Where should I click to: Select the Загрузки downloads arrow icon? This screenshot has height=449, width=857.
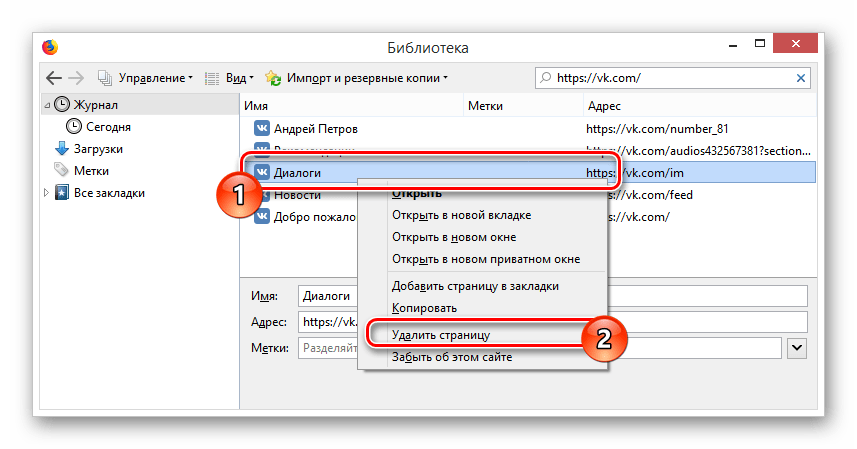62,149
